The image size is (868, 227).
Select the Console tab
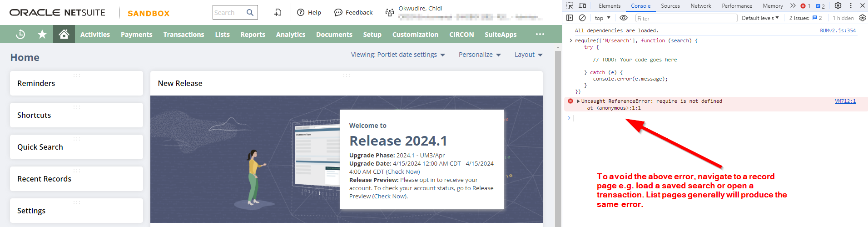tap(640, 6)
